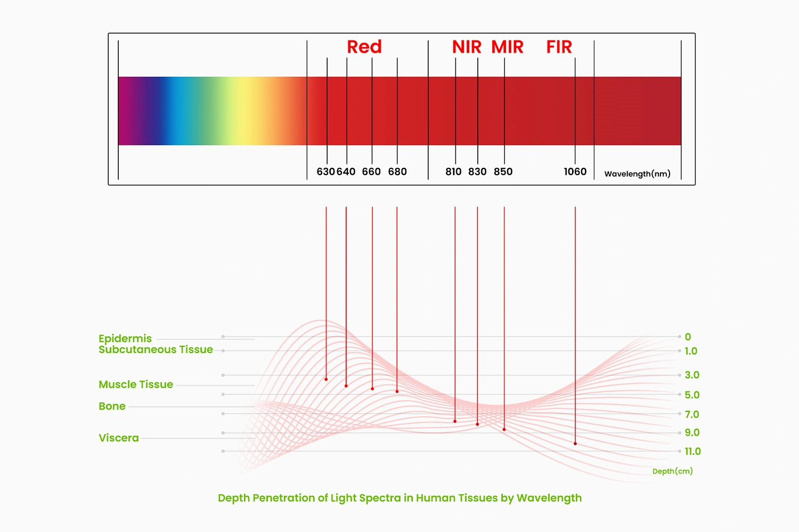Click the Bone label
The width and height of the screenshot is (799, 532).
(112, 406)
